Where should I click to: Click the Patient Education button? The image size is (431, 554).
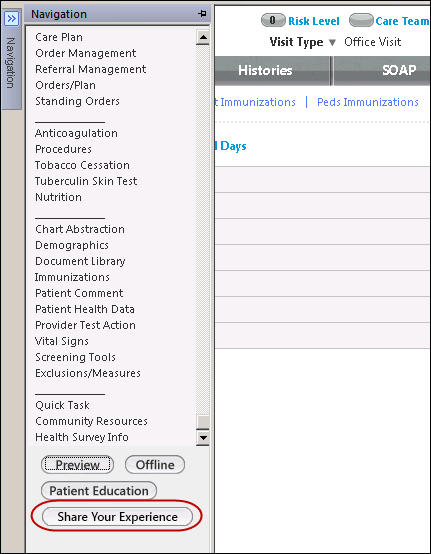click(99, 491)
